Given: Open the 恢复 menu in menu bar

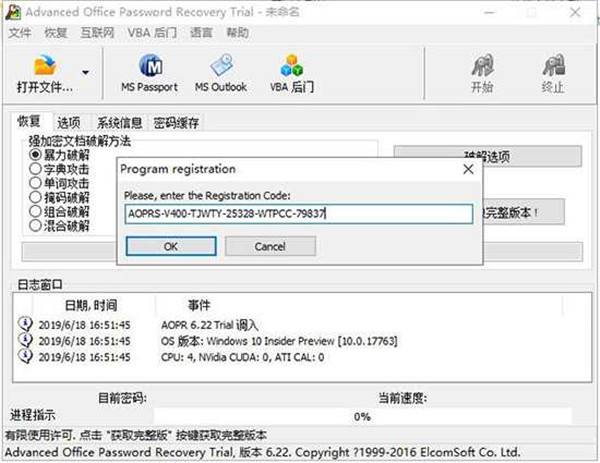Looking at the screenshot, I should click(56, 33).
